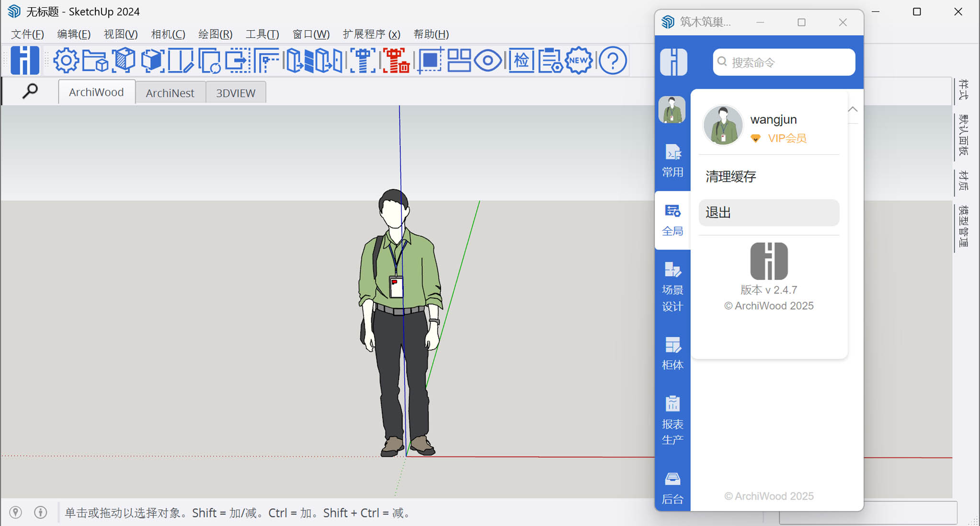
Task: Click the wangjun username
Action: click(x=774, y=119)
